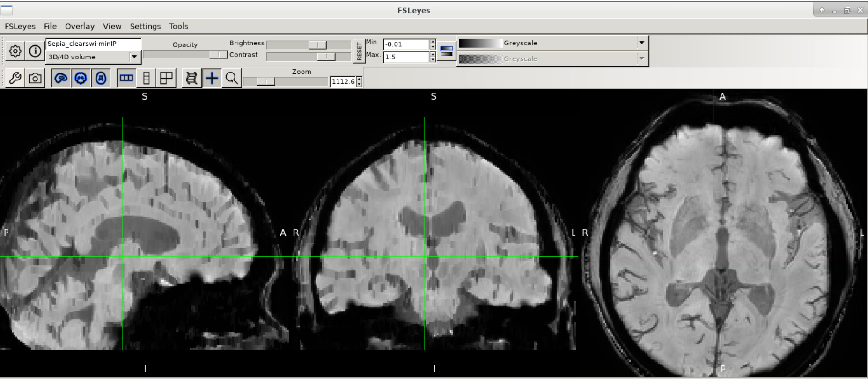Toggle the coronal canvas view
Screen dimensions: 868x379
pyautogui.click(x=81, y=78)
